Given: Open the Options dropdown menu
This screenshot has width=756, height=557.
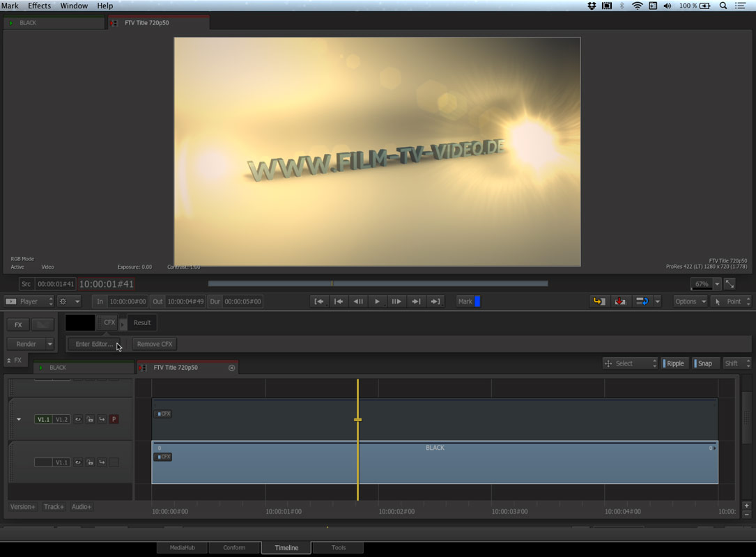Looking at the screenshot, I should click(x=690, y=301).
